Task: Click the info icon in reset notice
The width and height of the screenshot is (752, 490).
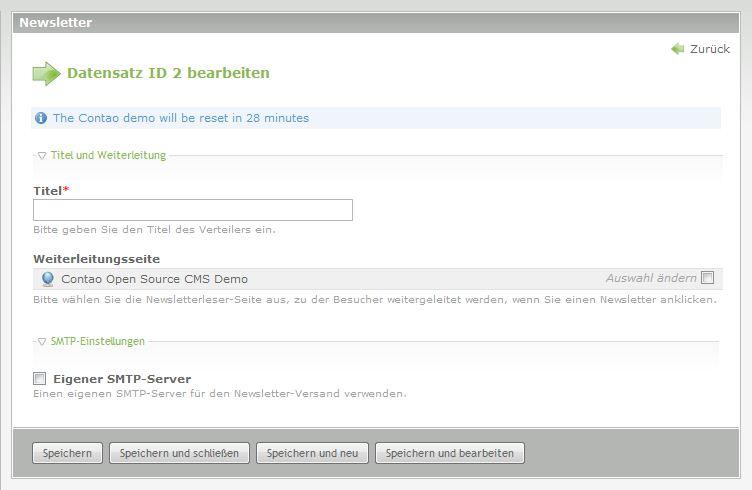Action: (x=41, y=118)
